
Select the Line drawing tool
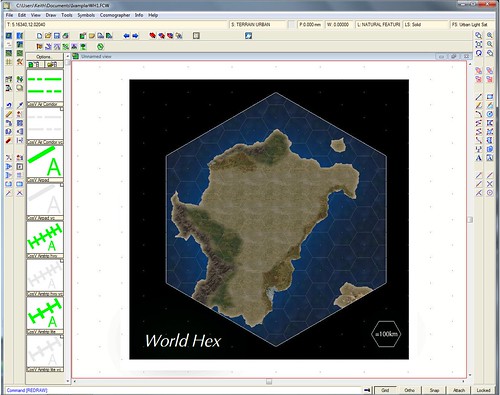[479, 97]
